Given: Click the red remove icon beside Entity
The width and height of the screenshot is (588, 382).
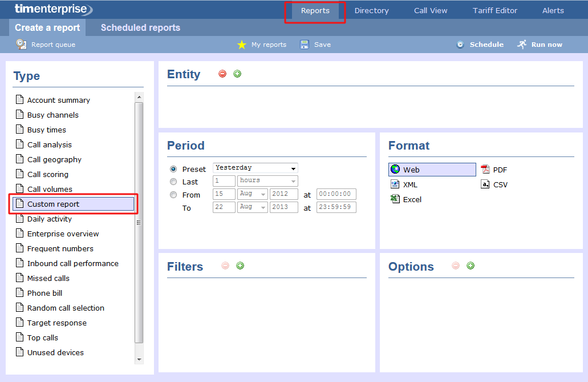Looking at the screenshot, I should point(222,74).
